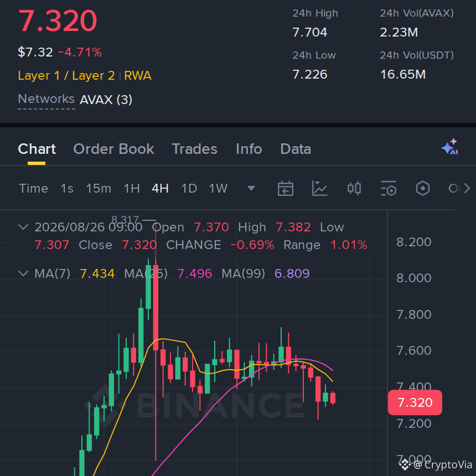Click the MA(7) value 7.434
The width and height of the screenshot is (476, 476).
[x=97, y=274]
